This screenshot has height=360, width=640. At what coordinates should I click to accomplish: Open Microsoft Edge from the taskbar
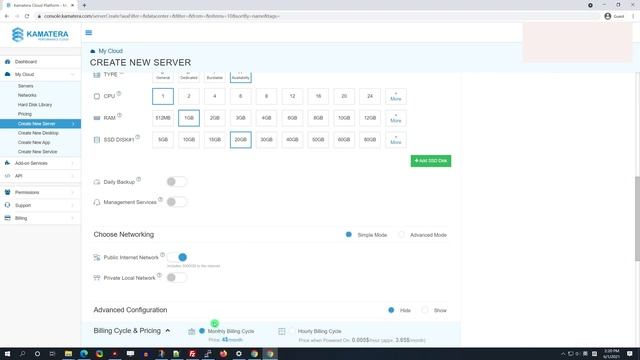pos(84,353)
